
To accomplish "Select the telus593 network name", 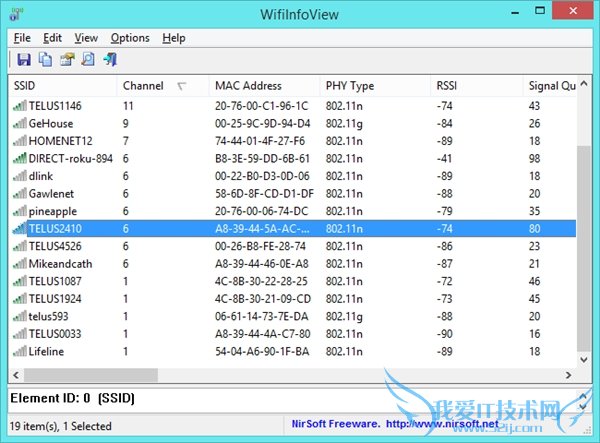I will pos(48,316).
